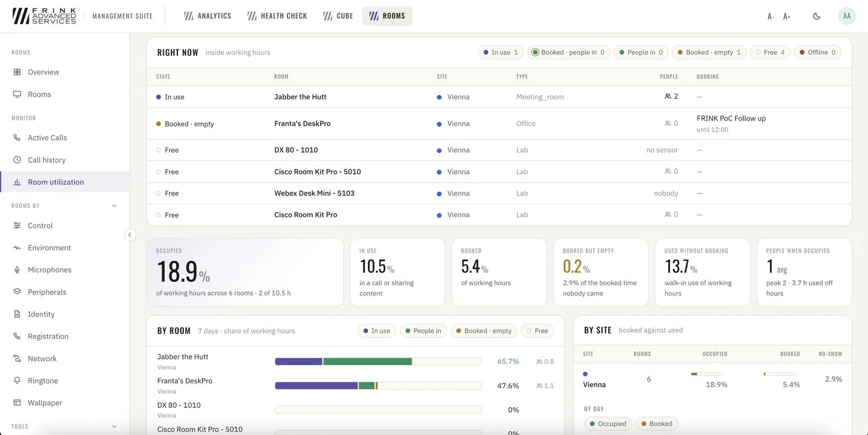Click the Network icon in sidebar
Screen dimensions: 868x435
17,359
